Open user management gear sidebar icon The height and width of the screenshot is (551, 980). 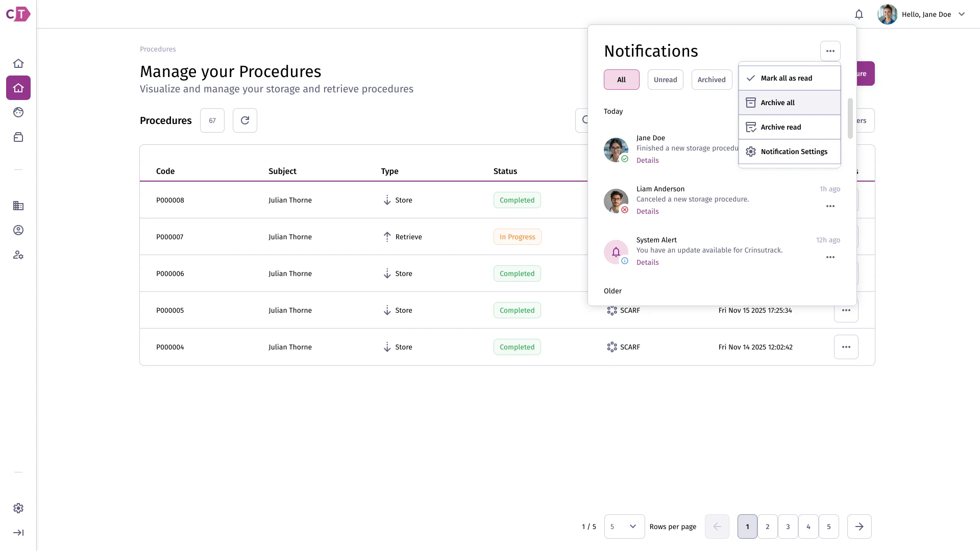[18, 255]
